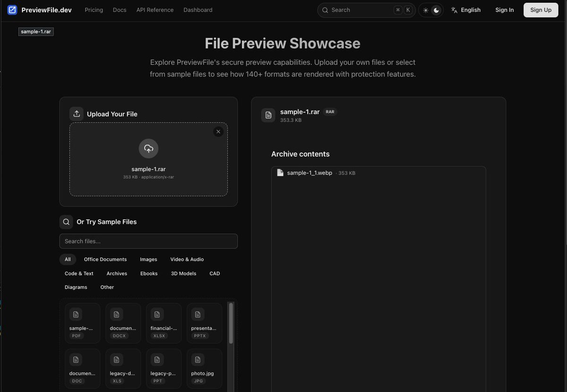
Task: Open the Pricing page
Action: pos(94,10)
